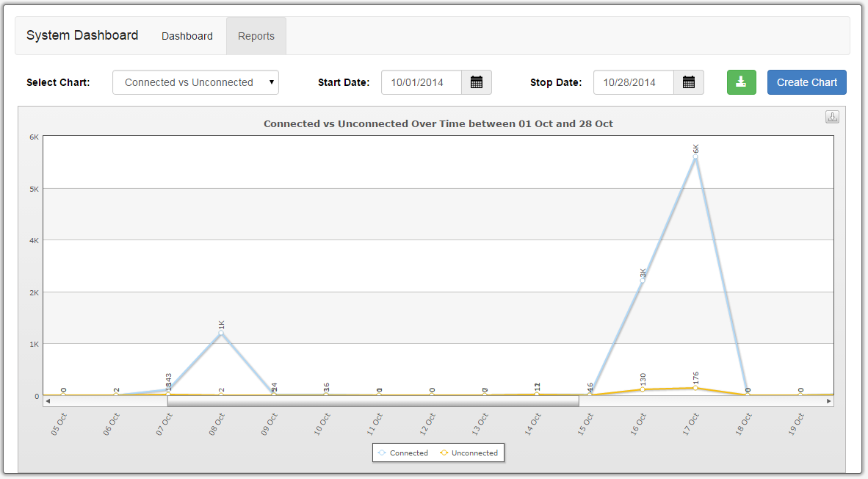Click the 17 Oct Unconnected data point
This screenshot has width=868, height=479.
[695, 388]
